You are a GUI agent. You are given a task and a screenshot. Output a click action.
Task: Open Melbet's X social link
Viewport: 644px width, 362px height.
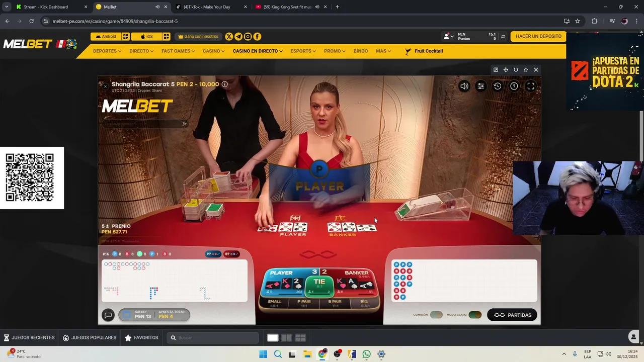pos(229,37)
